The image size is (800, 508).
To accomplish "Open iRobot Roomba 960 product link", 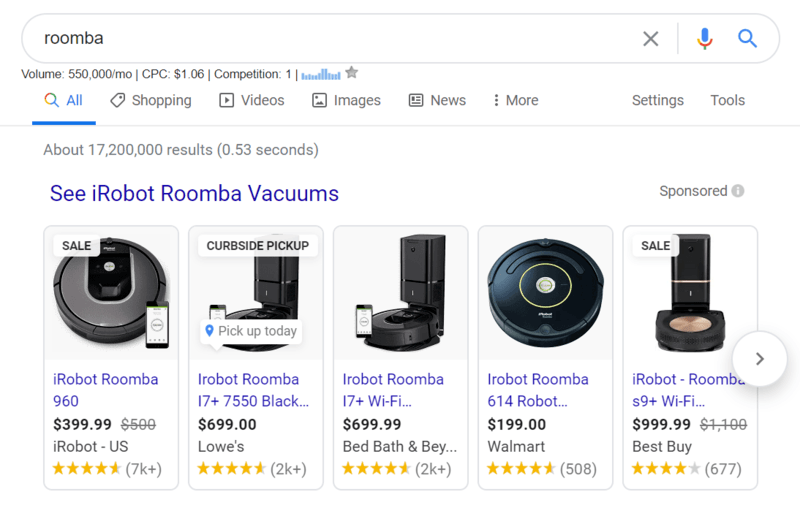I will 106,390.
